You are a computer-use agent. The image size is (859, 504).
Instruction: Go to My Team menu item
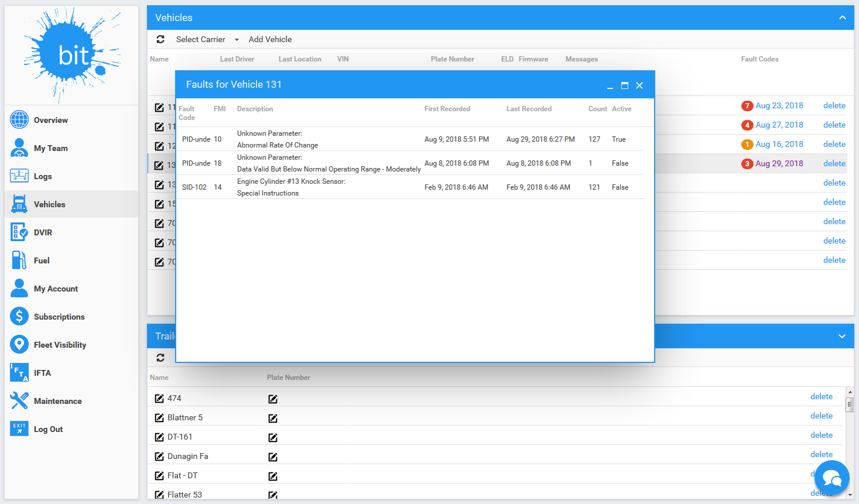tap(51, 148)
